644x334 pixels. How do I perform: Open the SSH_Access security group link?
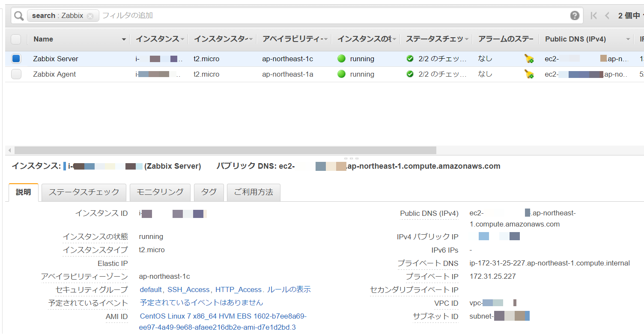[188, 290]
